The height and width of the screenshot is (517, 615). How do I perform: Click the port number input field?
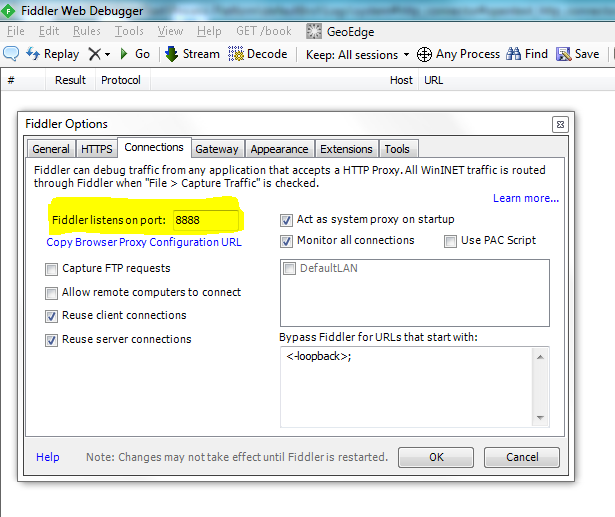pos(206,220)
